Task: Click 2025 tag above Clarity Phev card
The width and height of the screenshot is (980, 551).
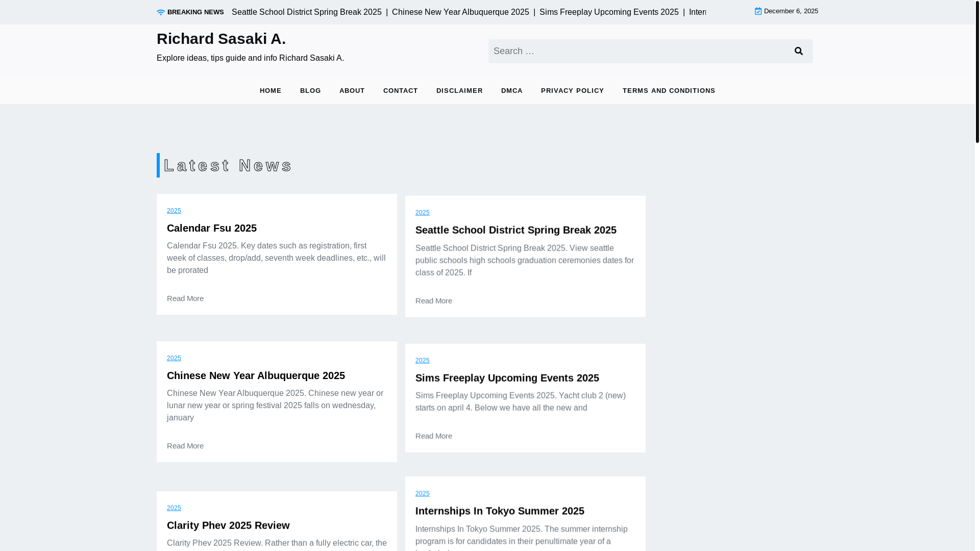Action: point(174,508)
